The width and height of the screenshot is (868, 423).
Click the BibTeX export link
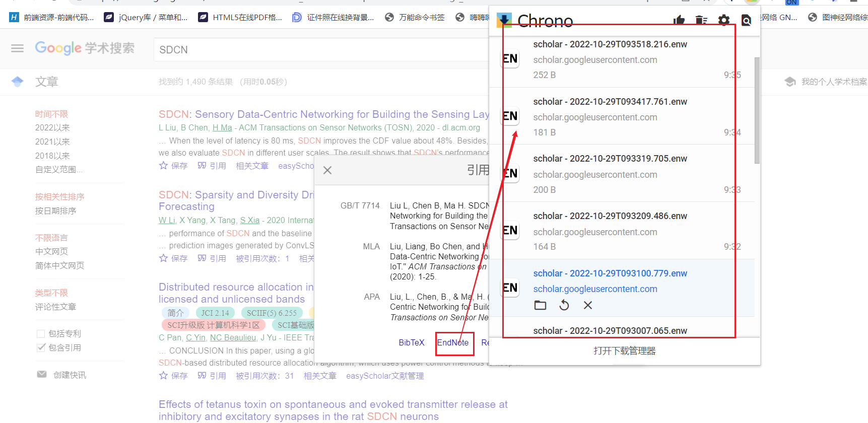coord(412,342)
